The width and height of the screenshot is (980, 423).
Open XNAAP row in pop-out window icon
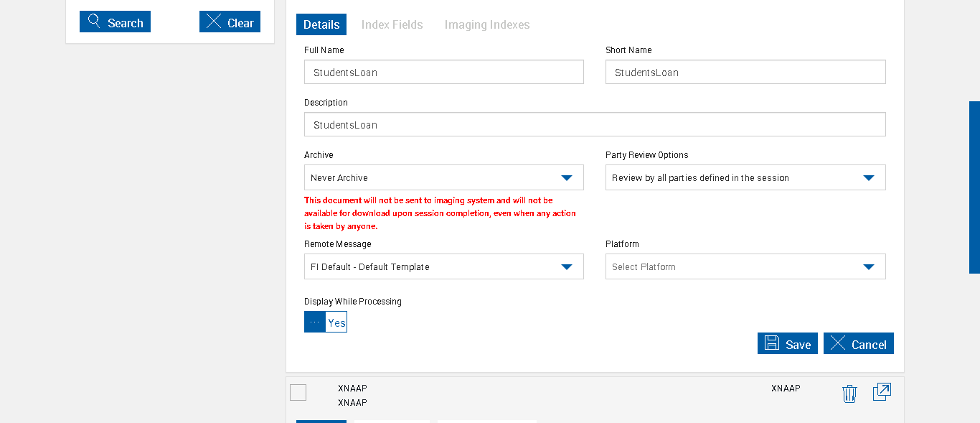(x=882, y=392)
